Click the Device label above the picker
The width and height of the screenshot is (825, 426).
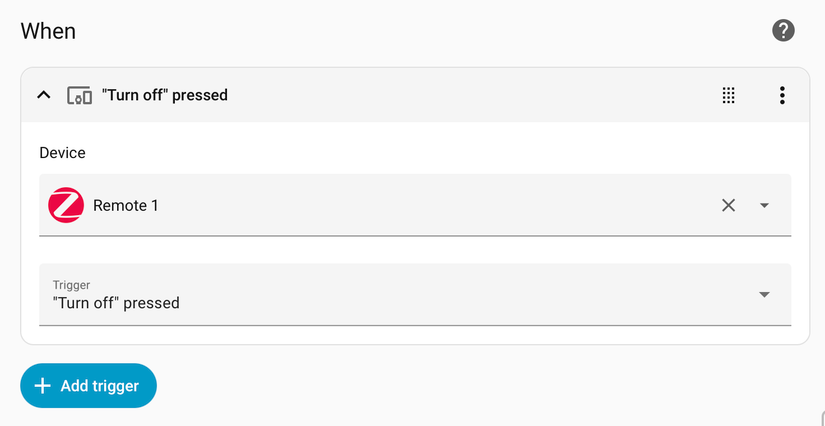[62, 153]
